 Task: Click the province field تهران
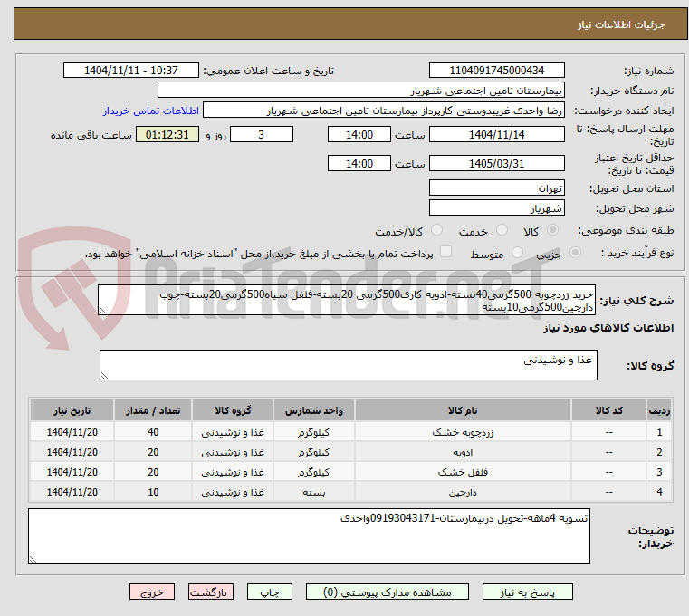pyautogui.click(x=496, y=188)
